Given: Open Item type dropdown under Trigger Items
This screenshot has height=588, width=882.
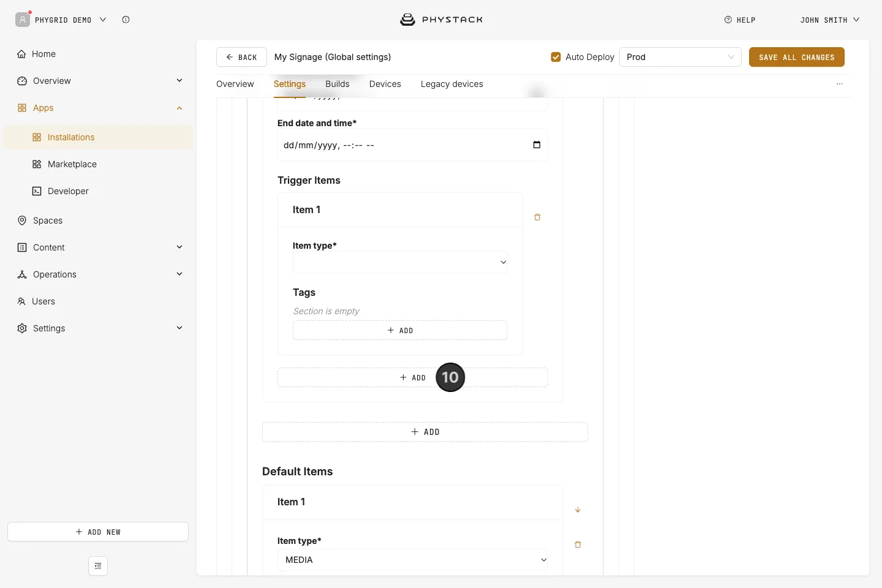Looking at the screenshot, I should click(x=400, y=262).
